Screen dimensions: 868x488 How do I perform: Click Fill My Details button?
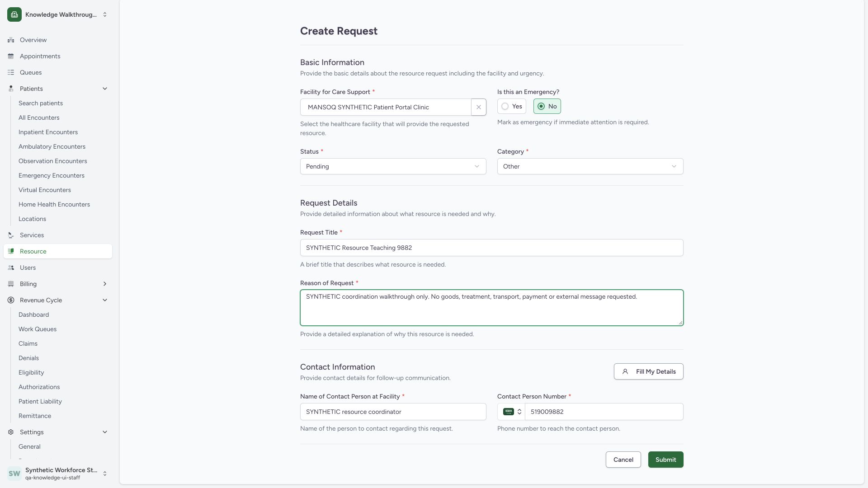648,371
